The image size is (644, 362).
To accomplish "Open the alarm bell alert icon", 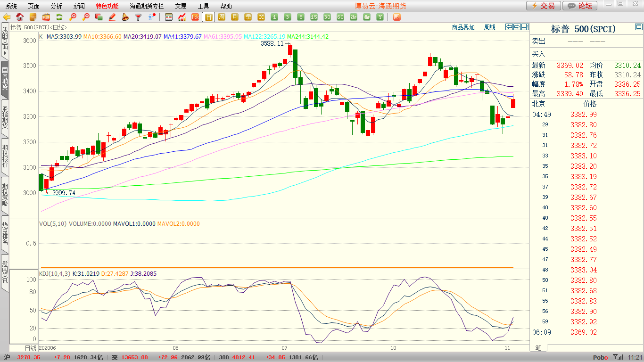I will pos(125,17).
